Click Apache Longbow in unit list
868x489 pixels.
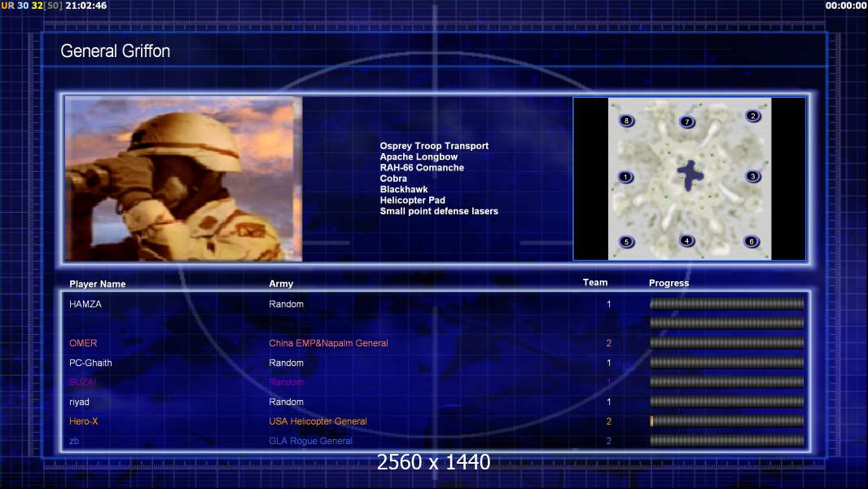coord(419,156)
